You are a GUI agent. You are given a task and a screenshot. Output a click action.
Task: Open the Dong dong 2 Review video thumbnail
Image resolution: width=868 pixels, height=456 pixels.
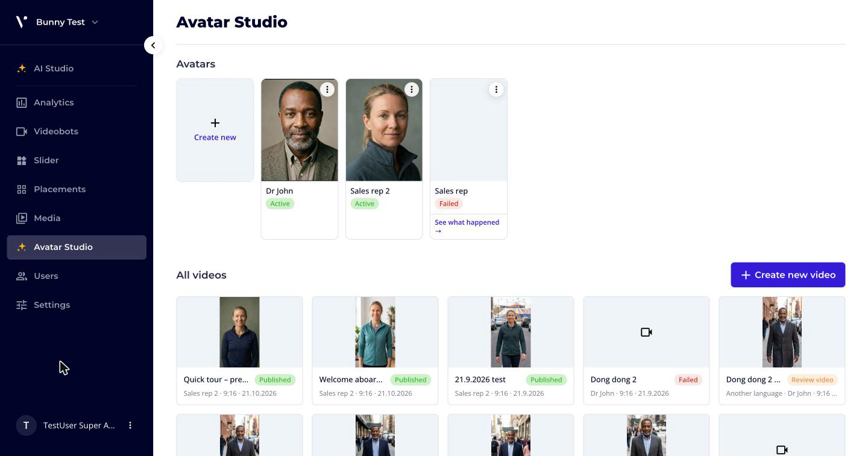[782, 332]
